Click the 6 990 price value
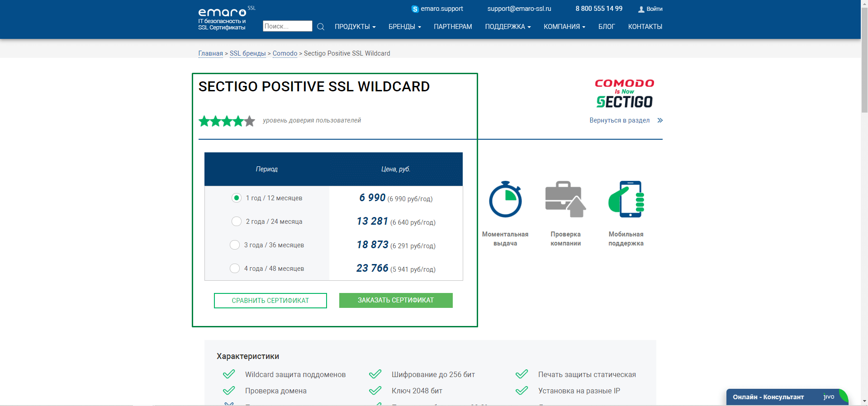 (x=372, y=198)
